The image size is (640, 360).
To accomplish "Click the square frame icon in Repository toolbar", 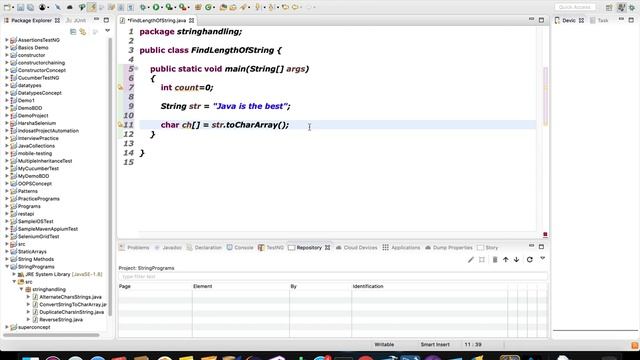I will (x=482, y=260).
